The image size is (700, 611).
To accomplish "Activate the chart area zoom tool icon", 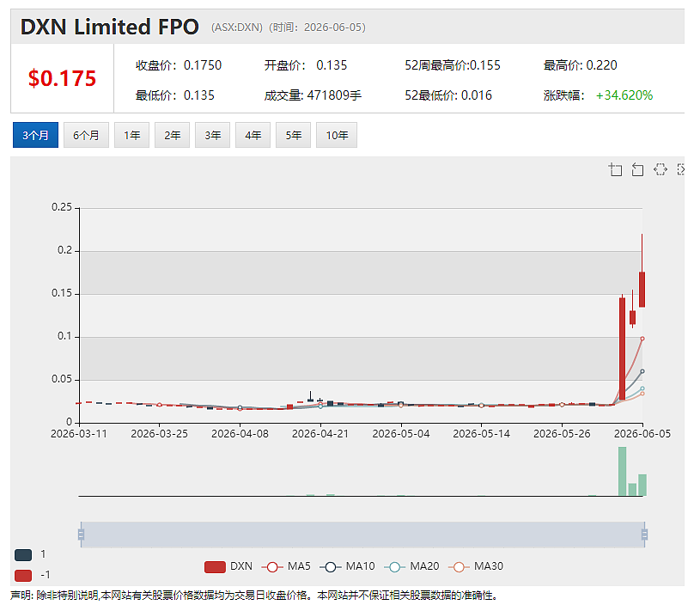I will point(615,170).
